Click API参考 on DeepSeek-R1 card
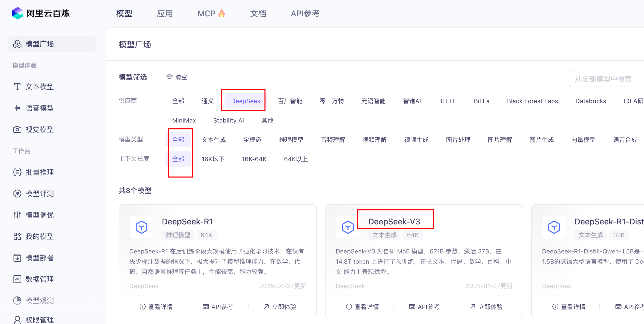 tap(218, 307)
